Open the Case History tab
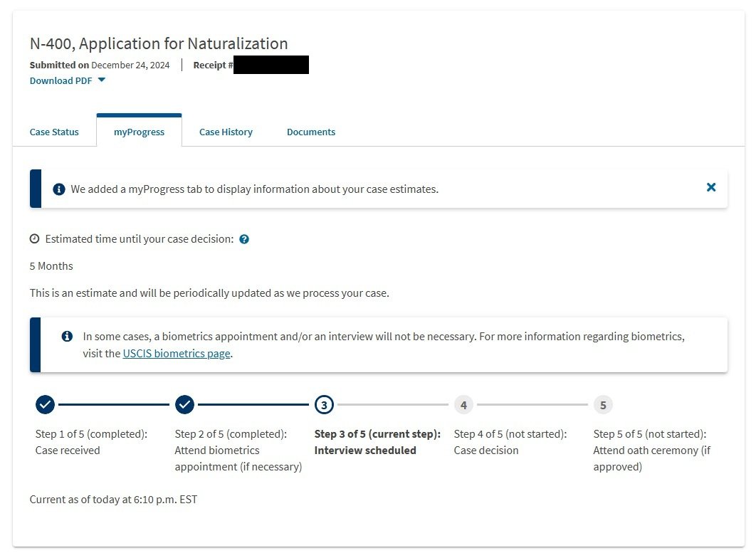Screen dimensions: 756x553 coord(226,132)
